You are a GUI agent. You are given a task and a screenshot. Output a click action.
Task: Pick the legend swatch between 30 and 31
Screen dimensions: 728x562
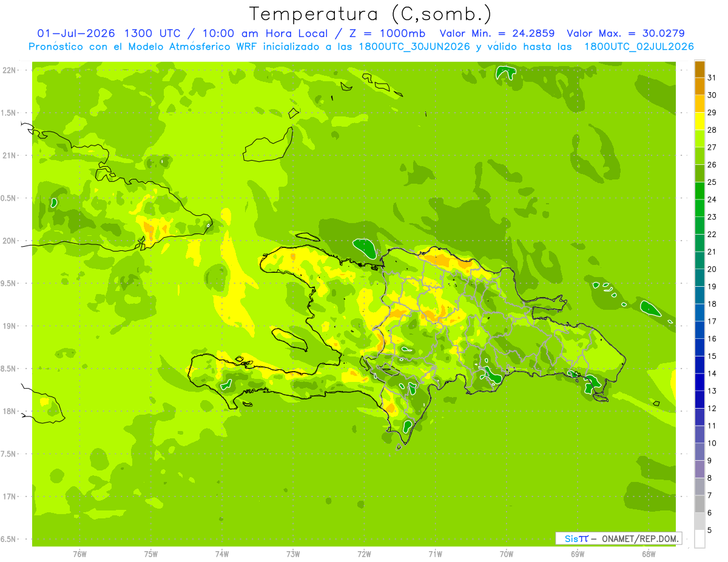699,86
